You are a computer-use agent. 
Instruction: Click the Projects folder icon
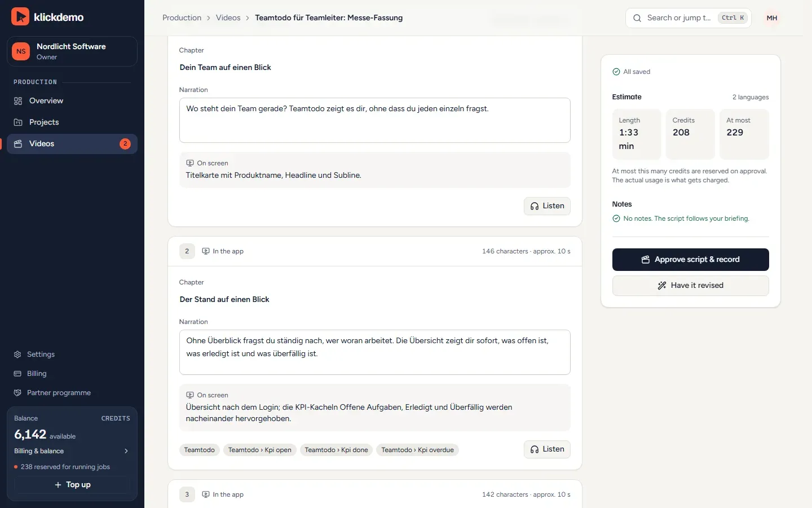point(18,122)
